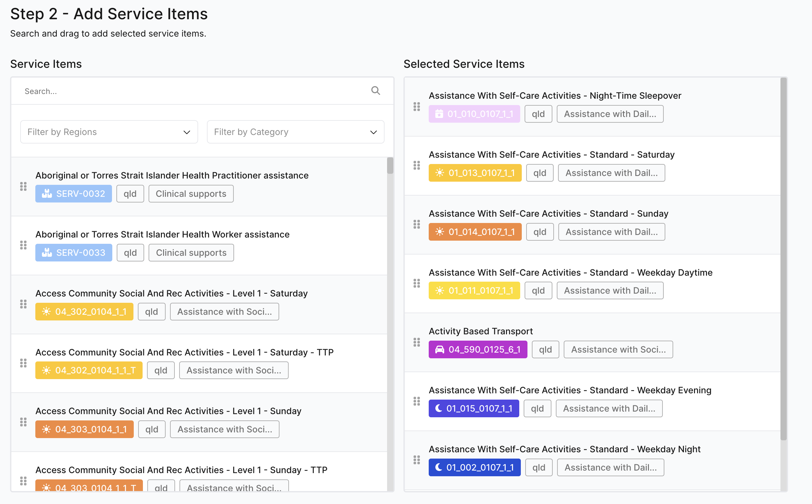The width and height of the screenshot is (812, 504).
Task: Grab drag handle for Weekday Evening item
Action: (x=417, y=401)
